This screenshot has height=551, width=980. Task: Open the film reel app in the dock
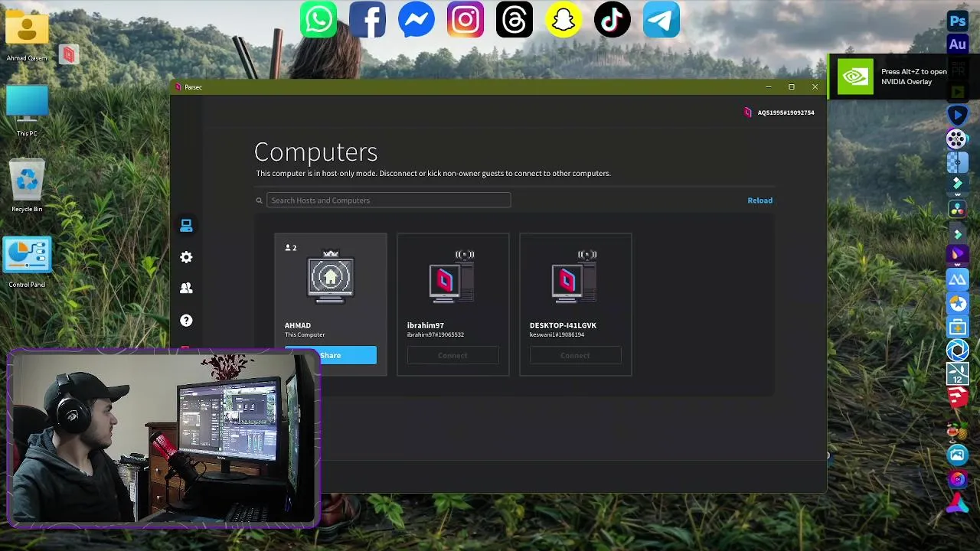[957, 139]
